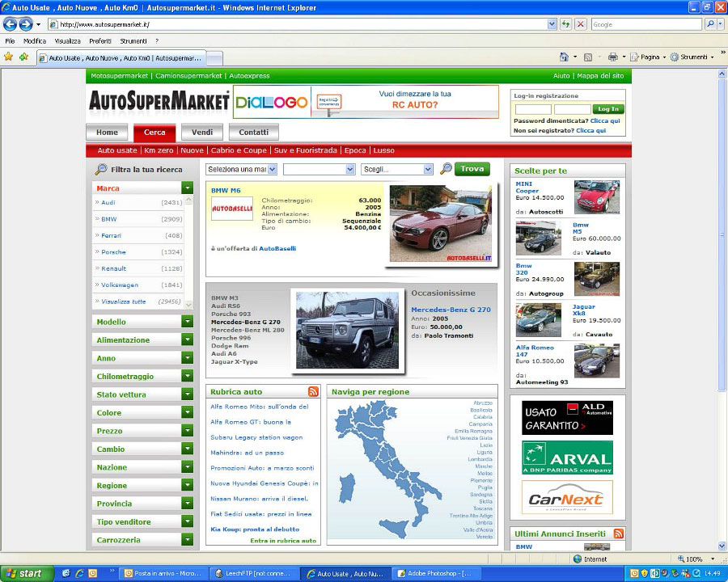Click the Stop loading X icon
This screenshot has height=582, width=728.
[x=580, y=24]
